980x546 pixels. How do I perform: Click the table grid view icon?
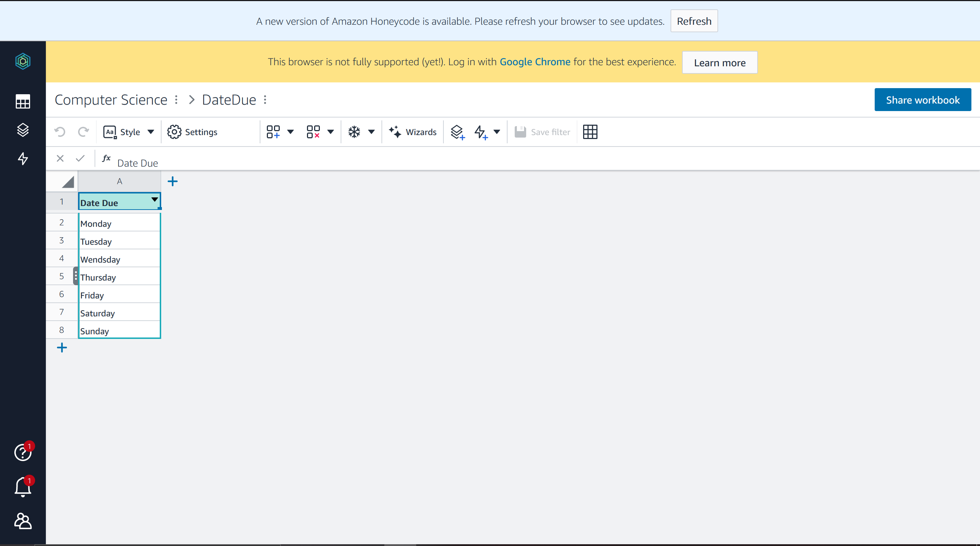click(x=590, y=132)
